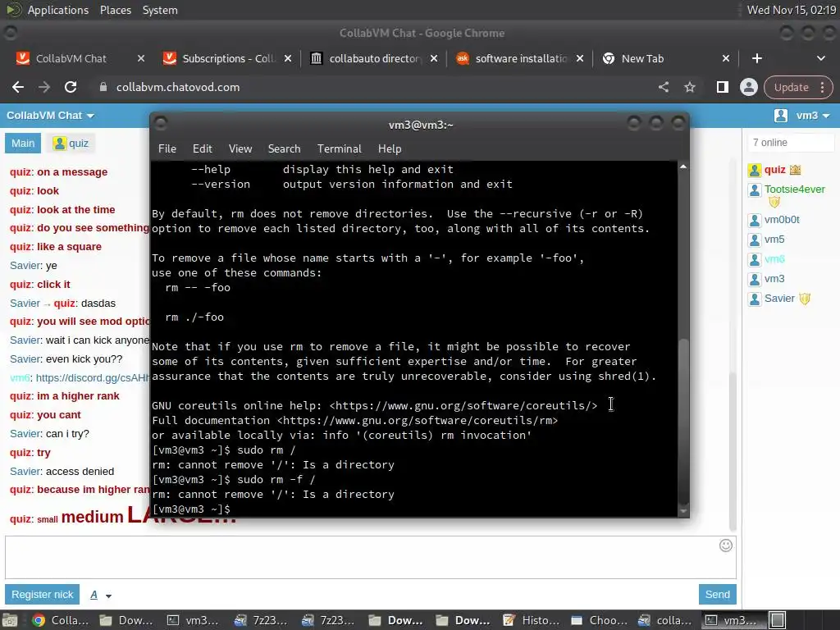The image size is (840, 630).
Task: Click Chrome's forward arrow
Action: point(44,87)
